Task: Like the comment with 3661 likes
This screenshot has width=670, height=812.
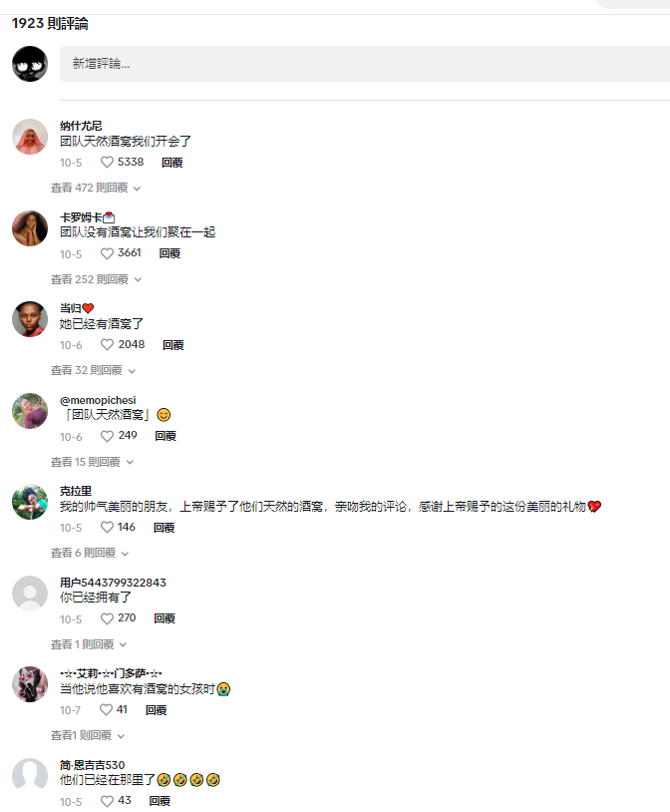Action: (x=107, y=253)
